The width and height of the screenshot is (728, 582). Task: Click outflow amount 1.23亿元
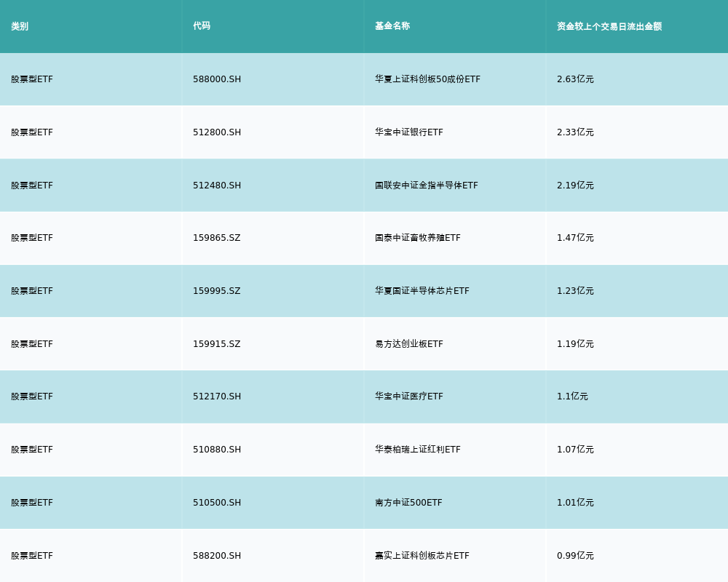pos(575,291)
